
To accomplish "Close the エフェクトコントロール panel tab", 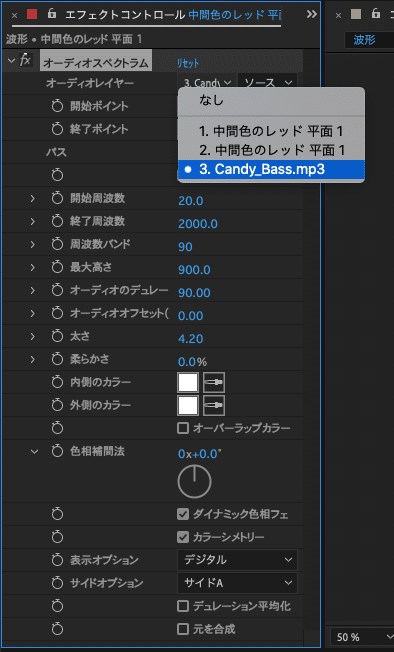I will 15,15.
